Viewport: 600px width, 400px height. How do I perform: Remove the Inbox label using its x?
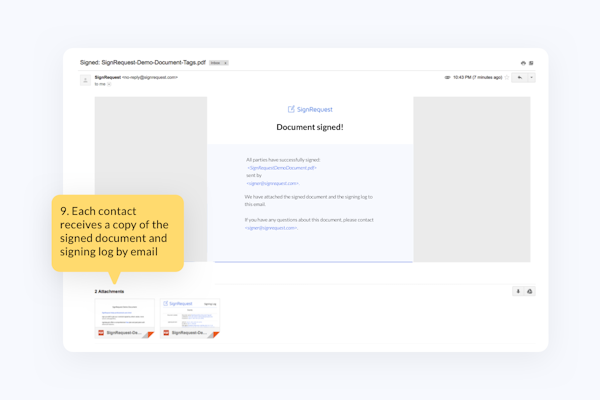(225, 63)
